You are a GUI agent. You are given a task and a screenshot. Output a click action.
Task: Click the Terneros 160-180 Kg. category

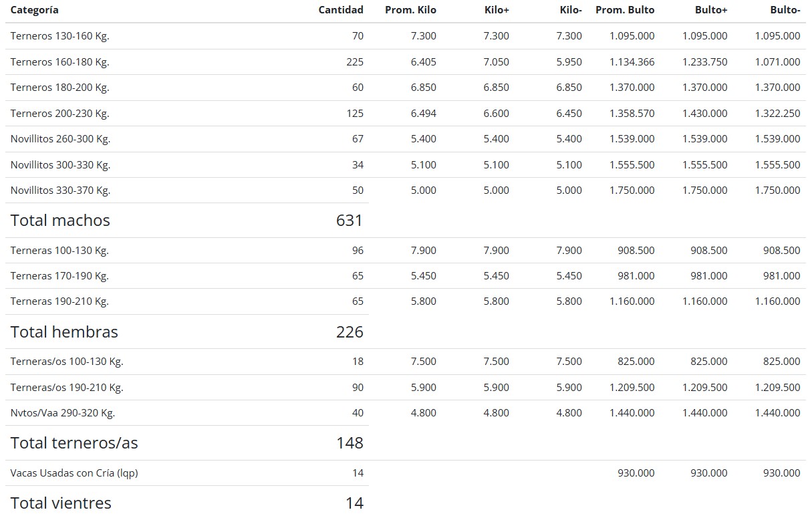pyautogui.click(x=59, y=62)
